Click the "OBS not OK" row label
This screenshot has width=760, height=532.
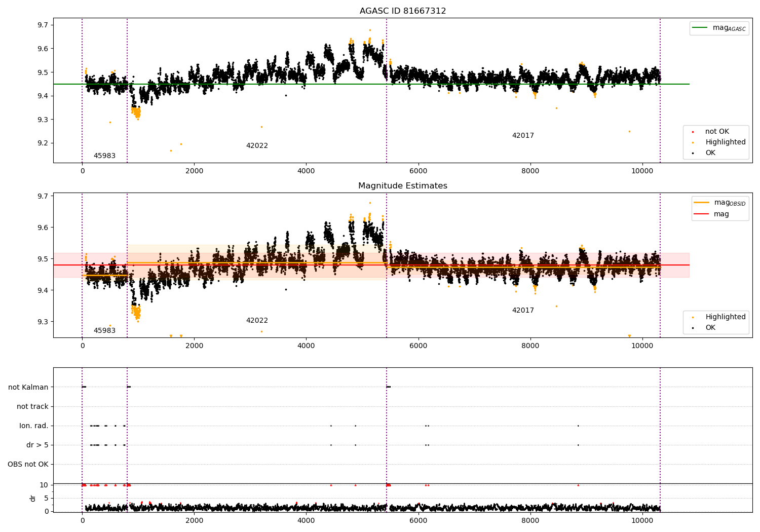point(28,465)
